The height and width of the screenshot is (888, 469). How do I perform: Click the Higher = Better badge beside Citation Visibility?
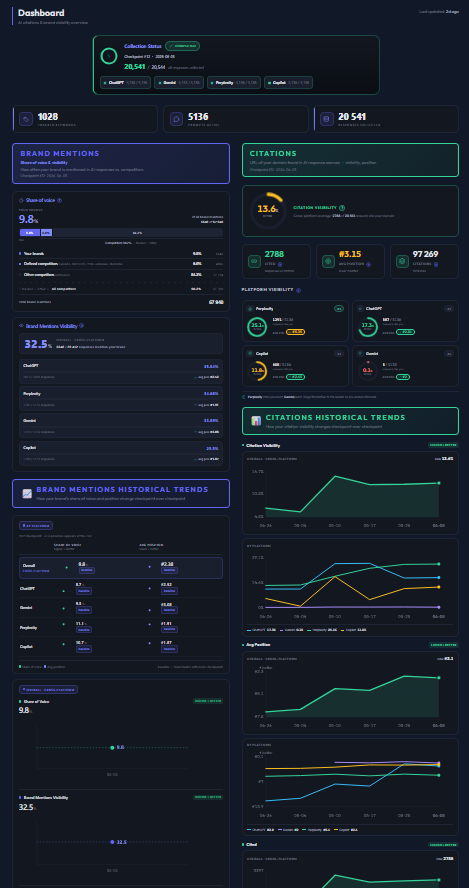tap(444, 445)
